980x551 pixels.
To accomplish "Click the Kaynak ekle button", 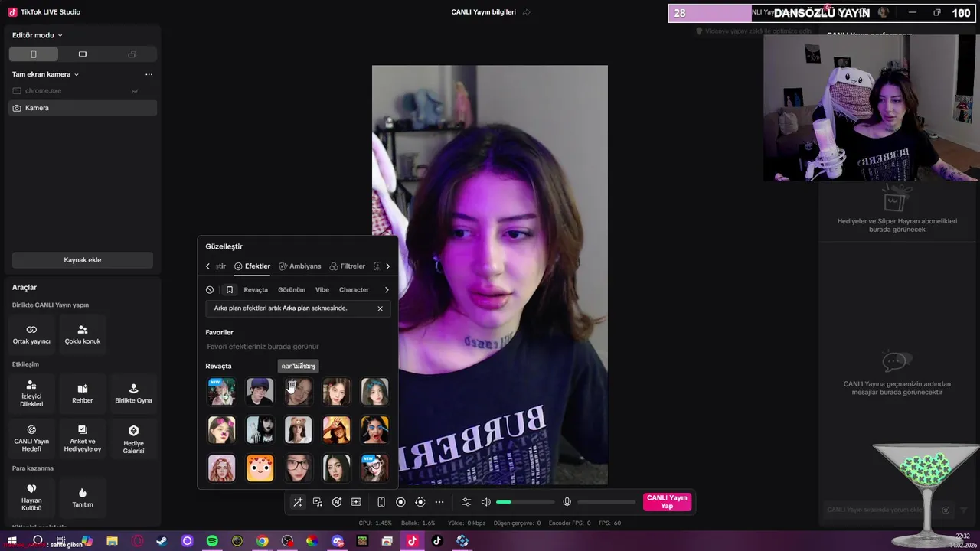I will click(x=83, y=260).
